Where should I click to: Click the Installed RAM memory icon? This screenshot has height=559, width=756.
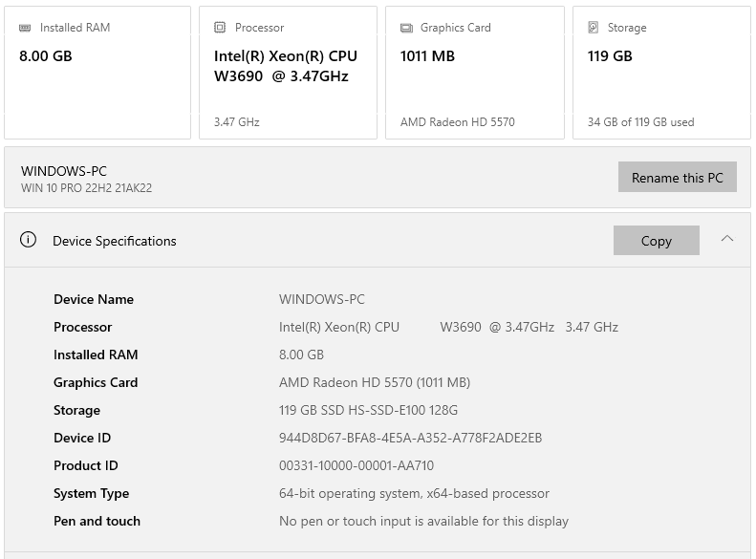25,28
